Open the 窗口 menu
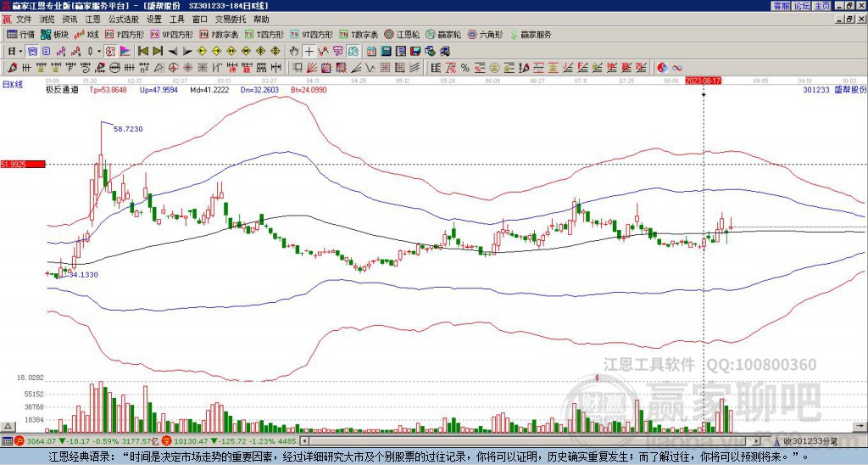This screenshot has width=868, height=465. point(200,20)
